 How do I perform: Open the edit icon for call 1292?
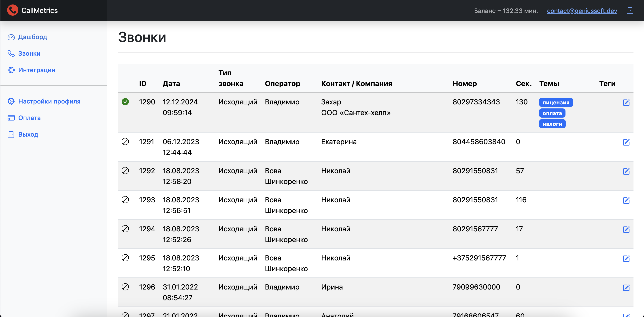click(x=626, y=171)
